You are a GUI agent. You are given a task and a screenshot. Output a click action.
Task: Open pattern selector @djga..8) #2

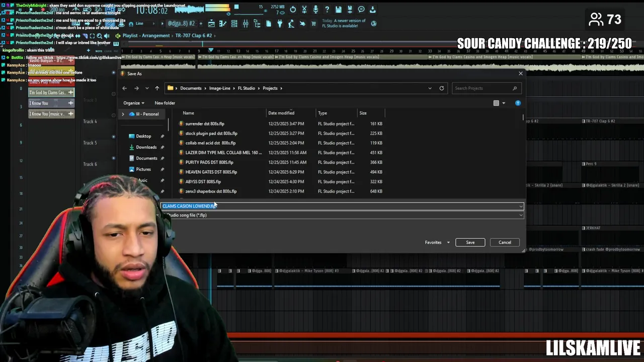point(182,24)
